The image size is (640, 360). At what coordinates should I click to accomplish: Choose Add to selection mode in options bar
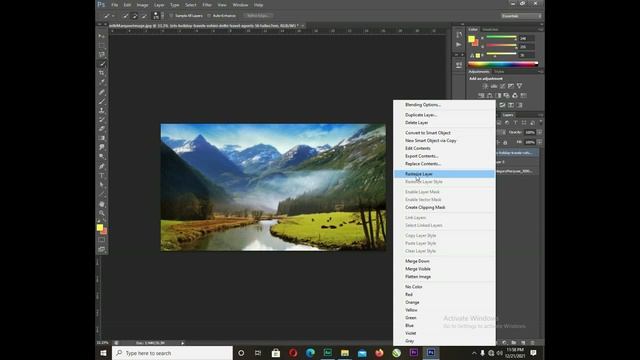(135, 16)
